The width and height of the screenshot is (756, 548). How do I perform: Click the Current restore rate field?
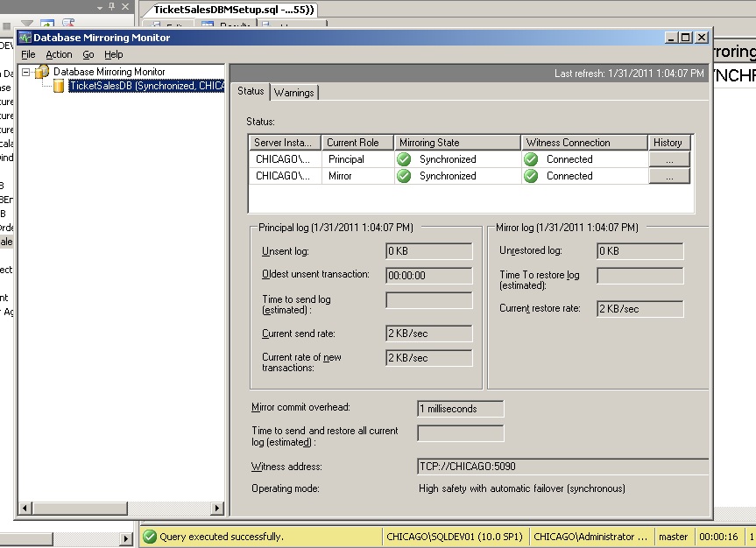pyautogui.click(x=639, y=309)
